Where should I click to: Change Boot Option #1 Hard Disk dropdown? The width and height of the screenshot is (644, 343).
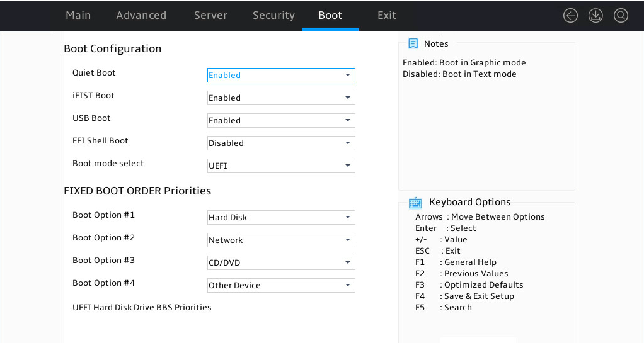coord(281,218)
